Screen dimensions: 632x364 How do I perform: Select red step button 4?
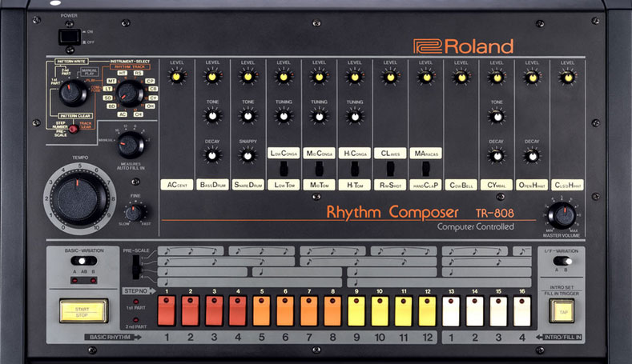tap(238, 311)
